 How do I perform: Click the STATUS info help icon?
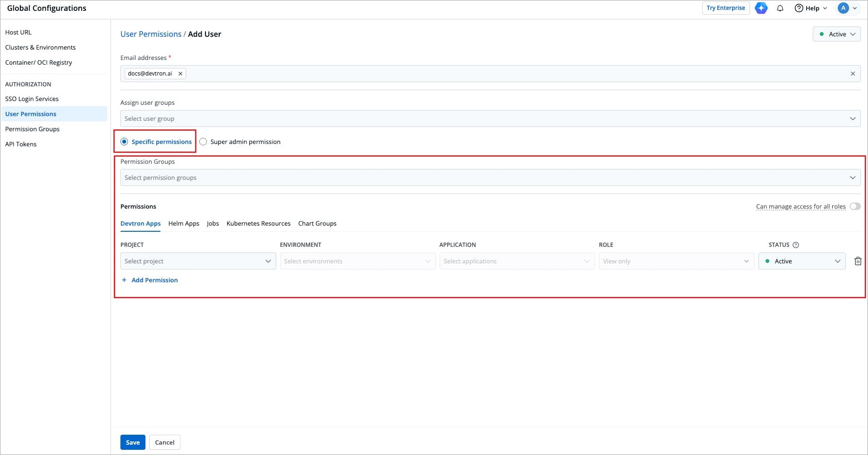(796, 245)
